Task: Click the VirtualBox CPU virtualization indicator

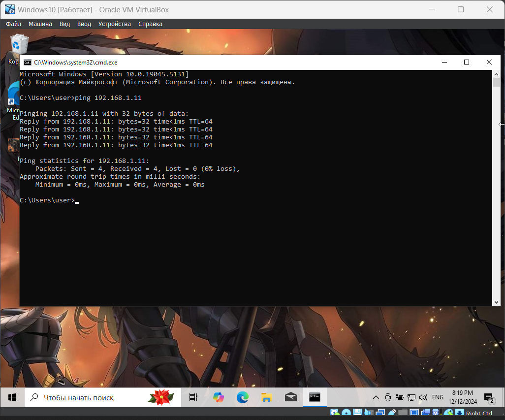Action: 436,413
